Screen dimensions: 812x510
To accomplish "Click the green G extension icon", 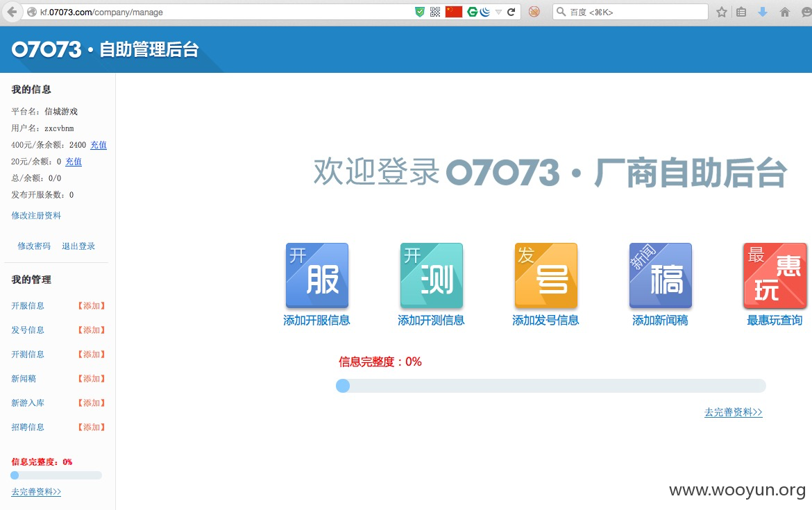I will tap(473, 12).
